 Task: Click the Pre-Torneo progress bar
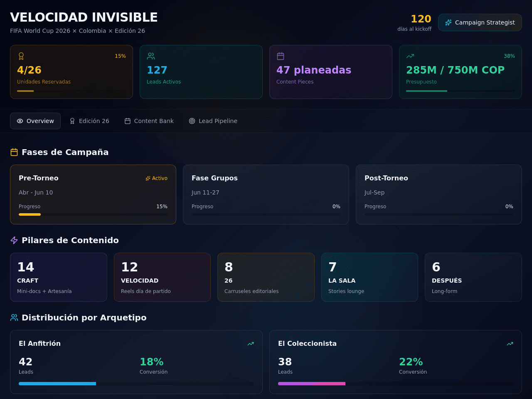tap(93, 214)
